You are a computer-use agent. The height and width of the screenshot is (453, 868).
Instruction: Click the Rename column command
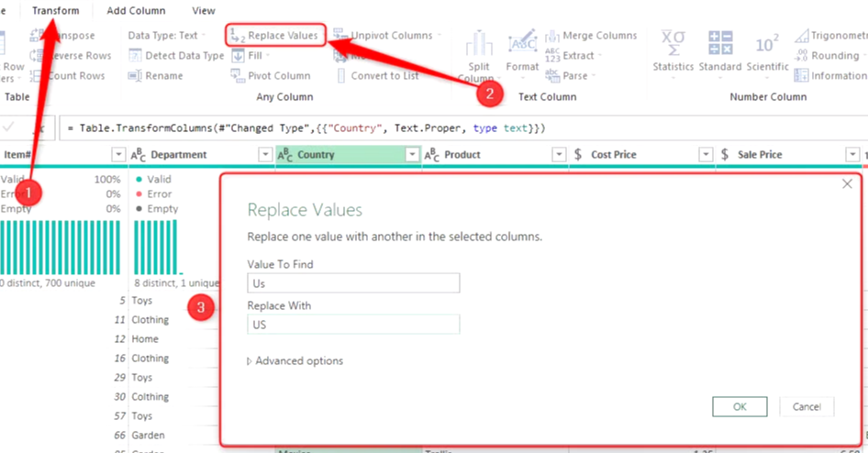click(156, 76)
